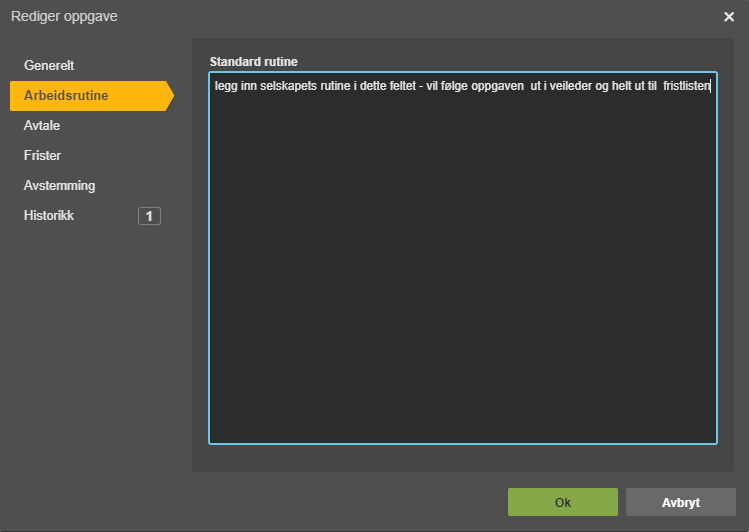The height and width of the screenshot is (532, 749).
Task: Click inside the Standard rutine text area
Action: 463,258
